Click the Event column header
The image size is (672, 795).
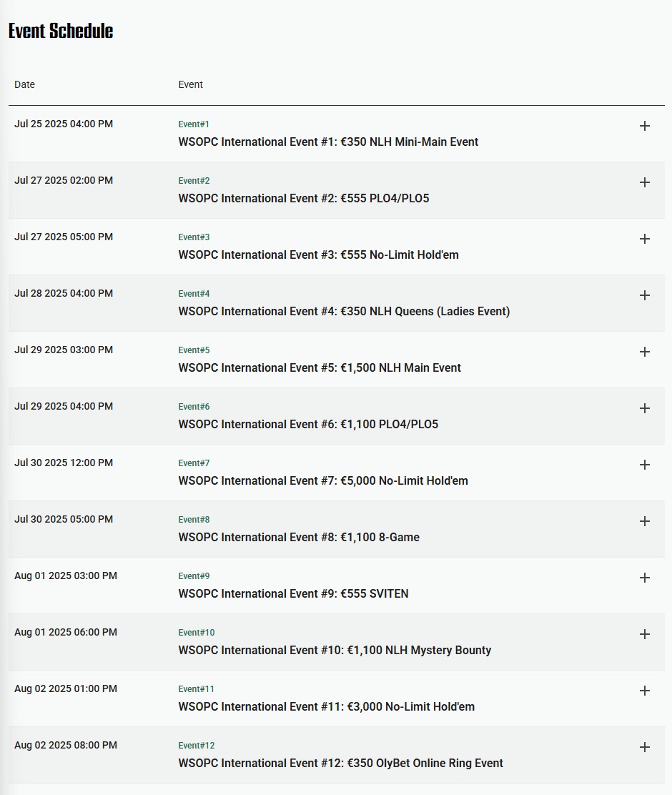pos(191,84)
